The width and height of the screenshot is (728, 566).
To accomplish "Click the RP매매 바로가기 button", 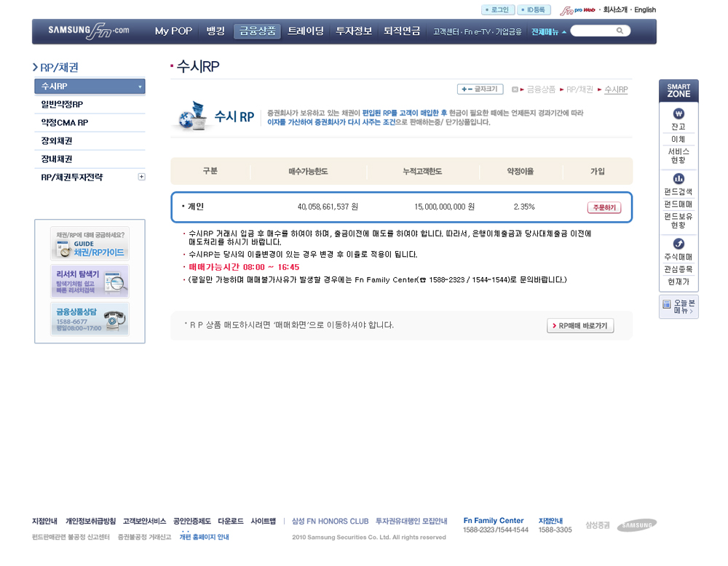I will pos(580,326).
